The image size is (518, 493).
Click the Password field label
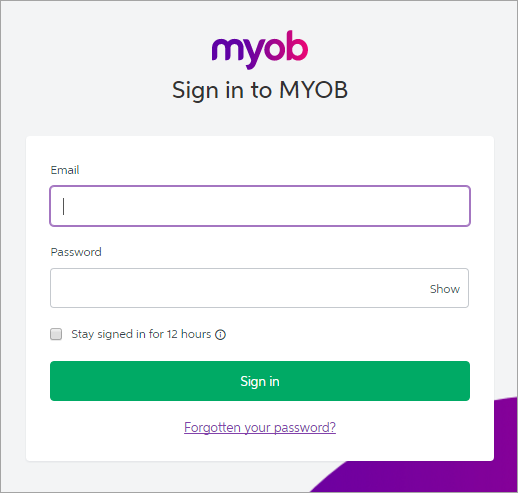coord(76,252)
